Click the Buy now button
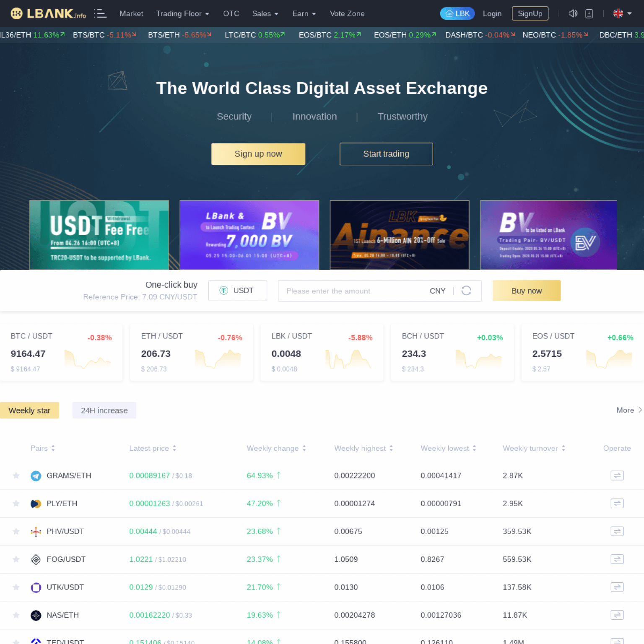 click(527, 291)
